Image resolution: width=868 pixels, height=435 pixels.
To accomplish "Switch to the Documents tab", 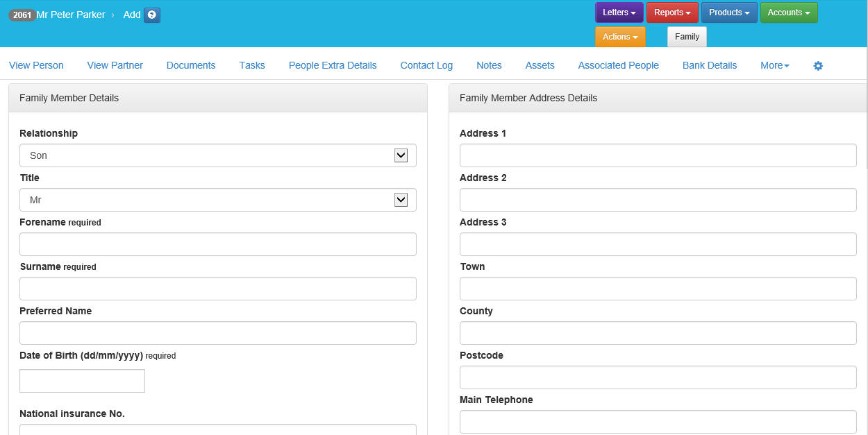I will 191,65.
